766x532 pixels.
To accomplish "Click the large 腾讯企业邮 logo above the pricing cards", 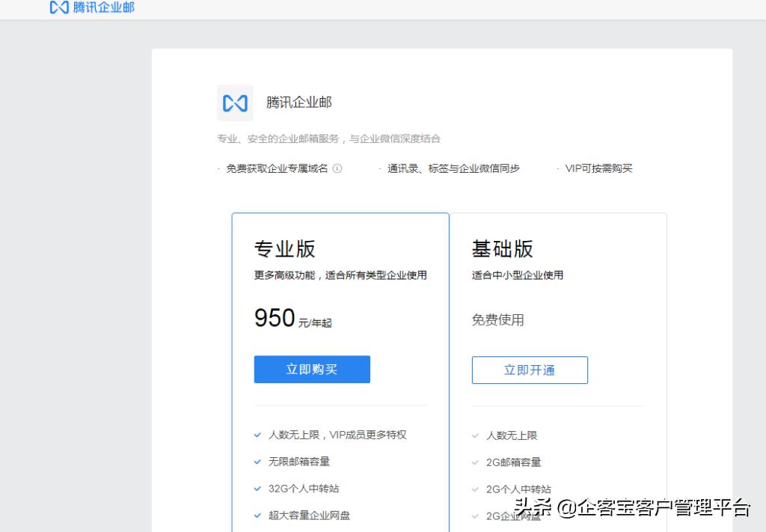I will click(235, 103).
